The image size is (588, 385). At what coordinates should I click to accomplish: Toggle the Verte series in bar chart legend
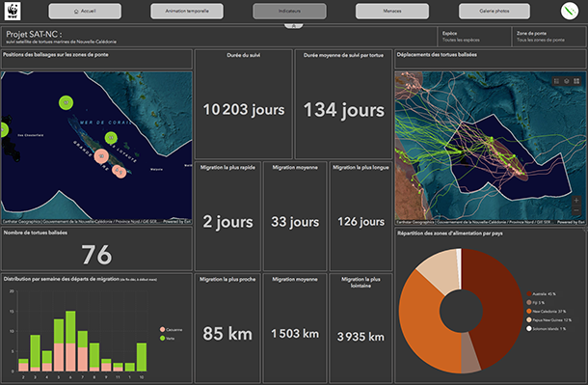point(168,338)
